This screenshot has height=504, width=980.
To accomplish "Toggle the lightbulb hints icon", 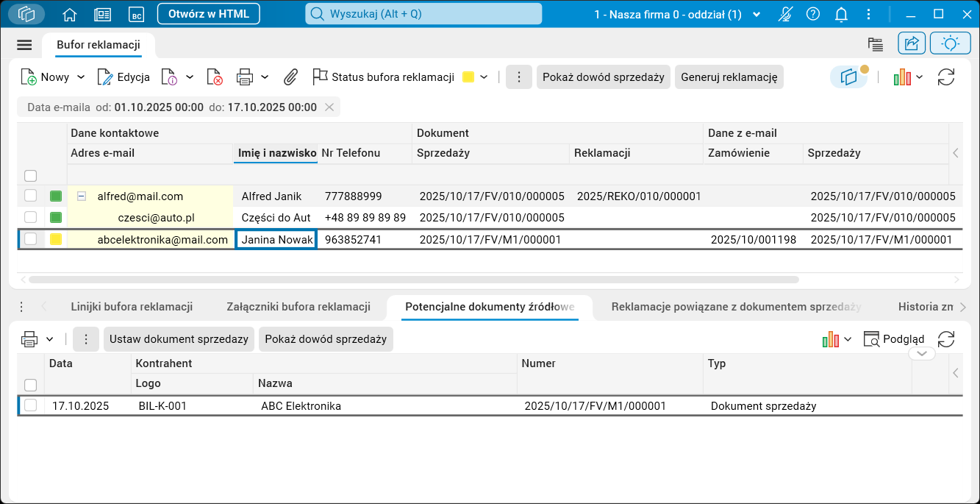I will [951, 43].
